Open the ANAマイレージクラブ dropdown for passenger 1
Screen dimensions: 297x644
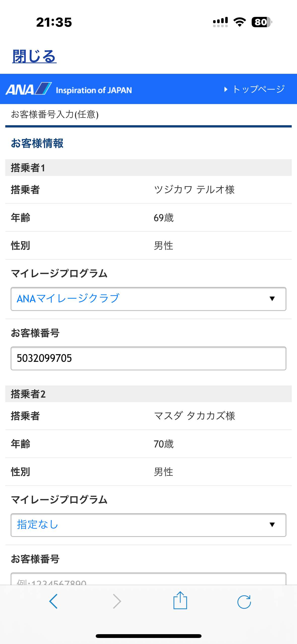click(148, 299)
